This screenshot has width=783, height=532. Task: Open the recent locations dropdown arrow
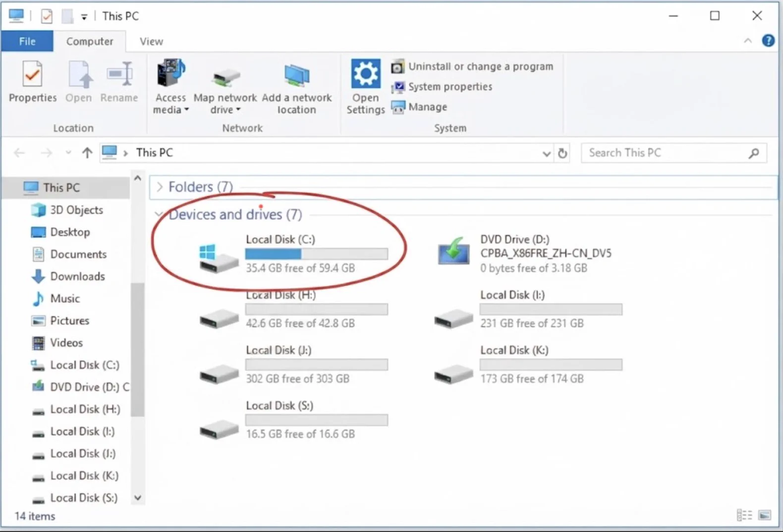tap(68, 153)
